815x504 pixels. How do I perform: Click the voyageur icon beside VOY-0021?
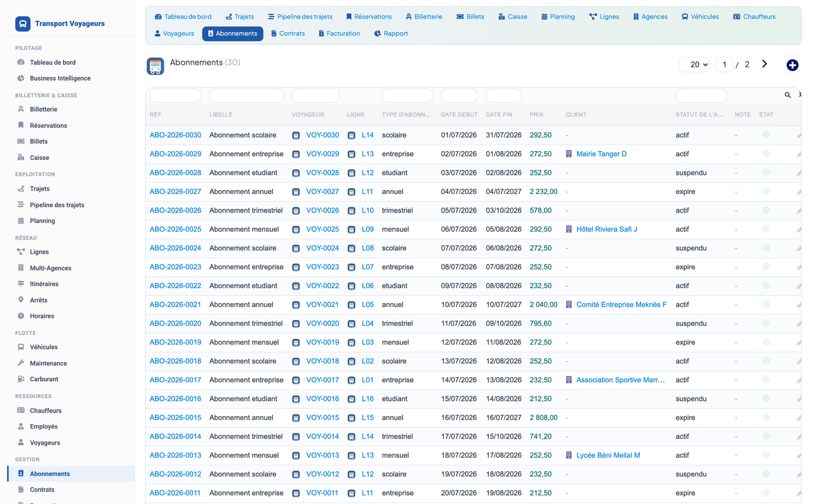point(296,305)
